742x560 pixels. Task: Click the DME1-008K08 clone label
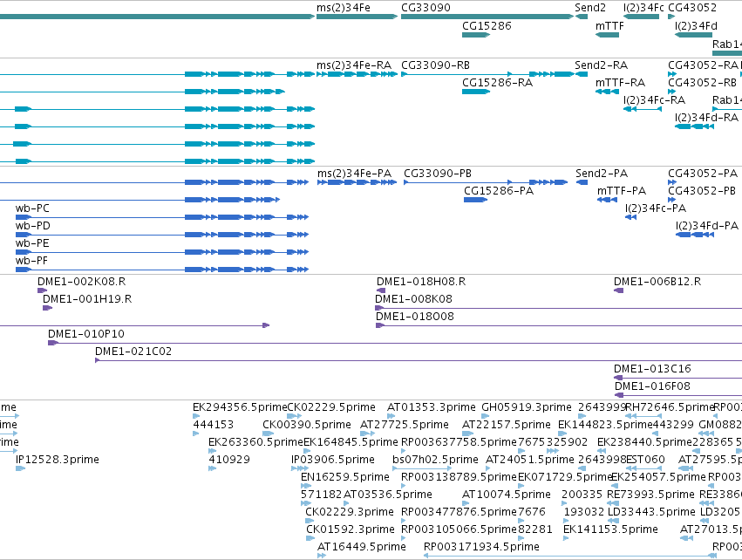[413, 299]
